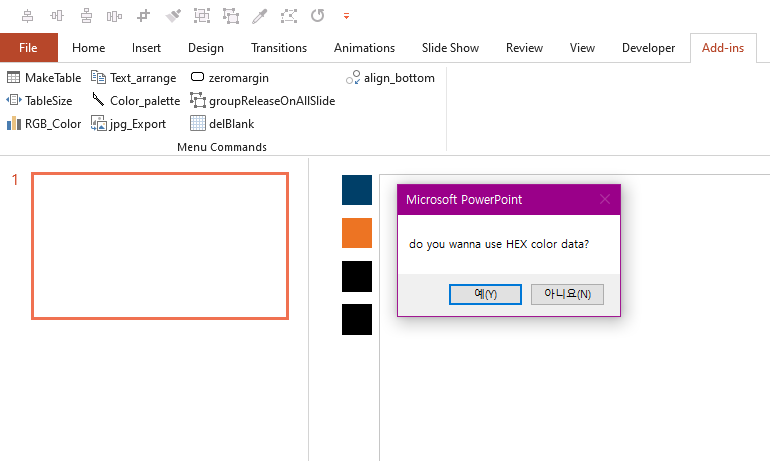The width and height of the screenshot is (770, 461).
Task: Select the dark blue color square
Action: pos(357,190)
